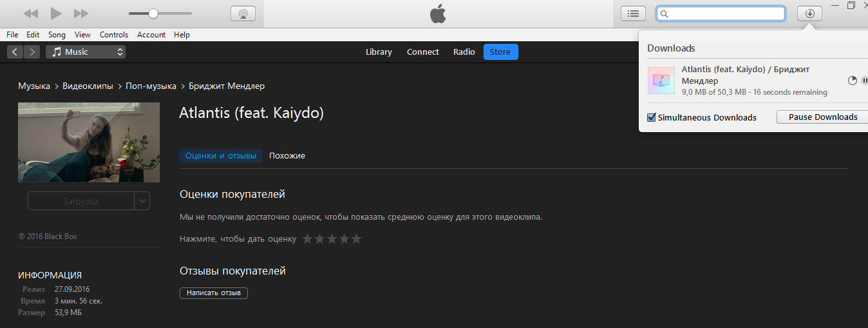Go forward with the right arrow
The height and width of the screenshot is (328, 868).
point(32,52)
